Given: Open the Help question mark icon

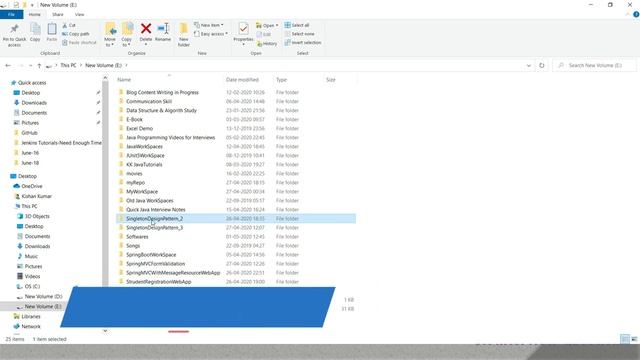Looking at the screenshot, I should [636, 14].
